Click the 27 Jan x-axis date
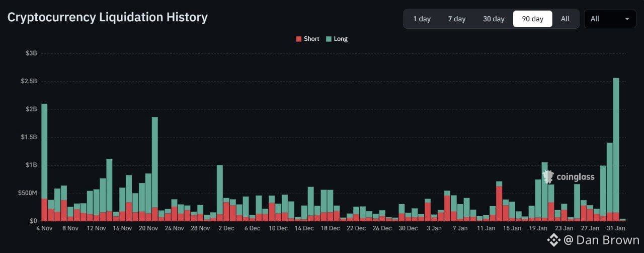The width and height of the screenshot is (644, 253). (x=590, y=228)
